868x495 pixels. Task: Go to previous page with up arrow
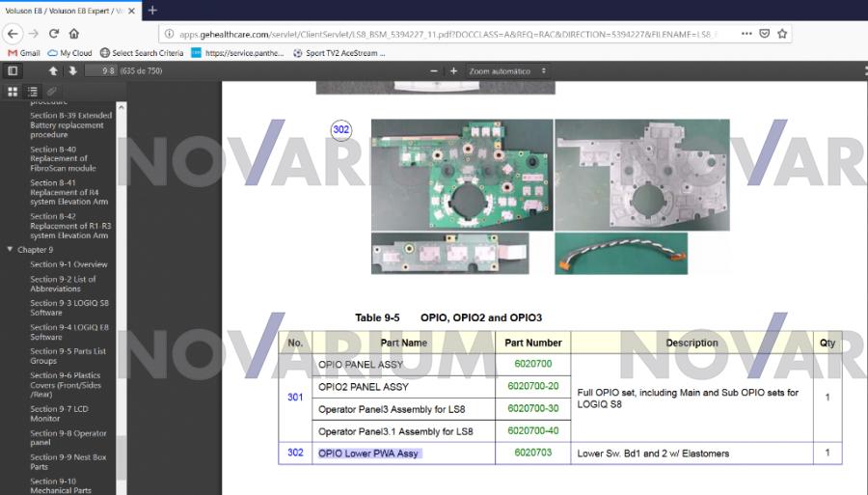coord(54,71)
